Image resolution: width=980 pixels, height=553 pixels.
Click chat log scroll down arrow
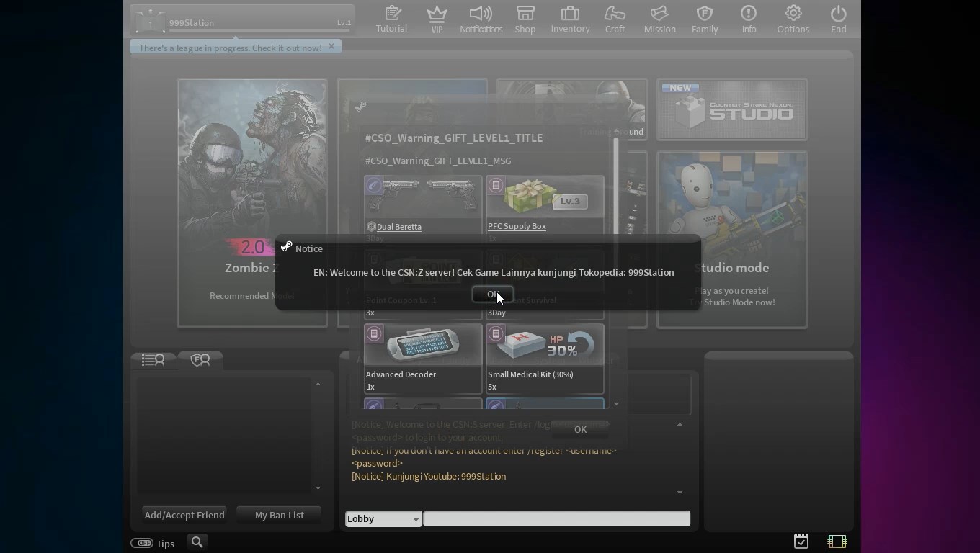[x=680, y=493]
